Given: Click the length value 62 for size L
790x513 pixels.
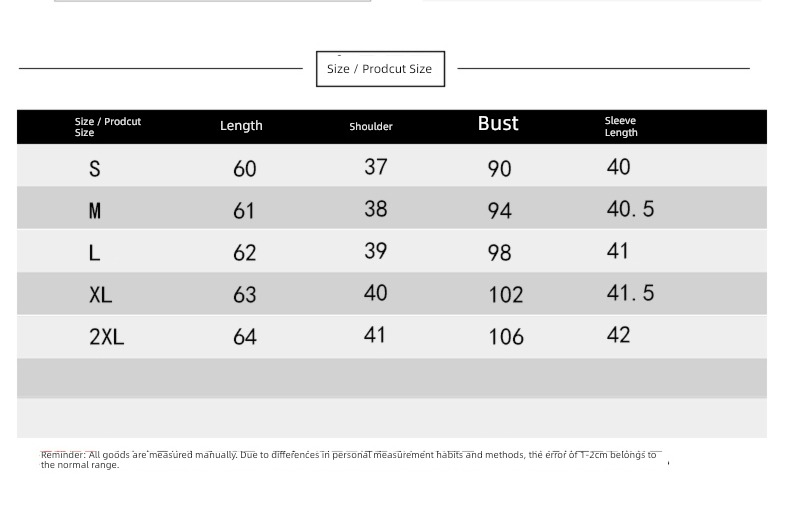Looking at the screenshot, I should pos(245,252).
